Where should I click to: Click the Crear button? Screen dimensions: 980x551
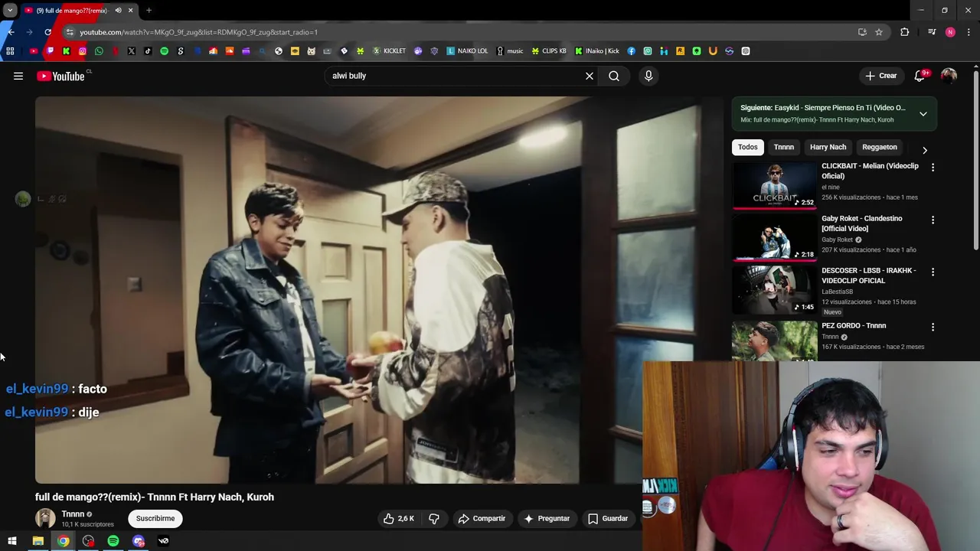click(880, 76)
